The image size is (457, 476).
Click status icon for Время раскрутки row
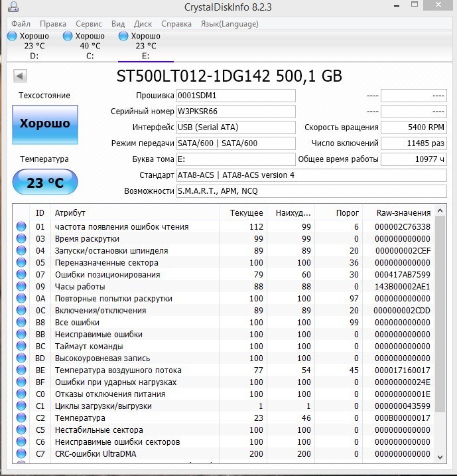click(21, 238)
